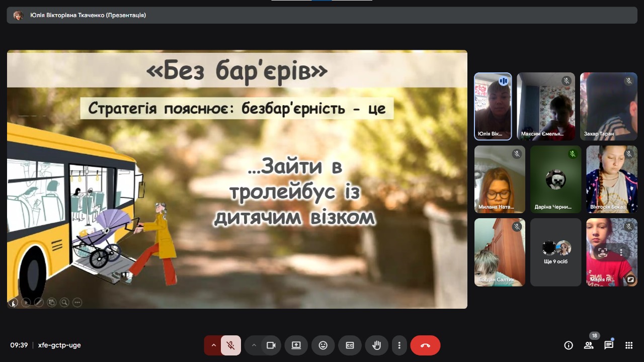The height and width of the screenshot is (362, 644).
Task: Open more options three-dot menu in call bar
Action: click(x=399, y=345)
